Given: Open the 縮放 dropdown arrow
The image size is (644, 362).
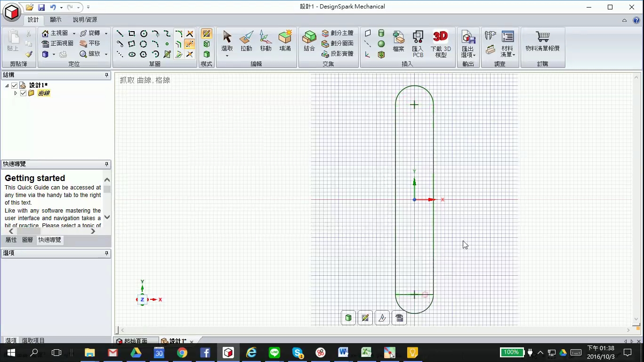Looking at the screenshot, I should pyautogui.click(x=106, y=54).
